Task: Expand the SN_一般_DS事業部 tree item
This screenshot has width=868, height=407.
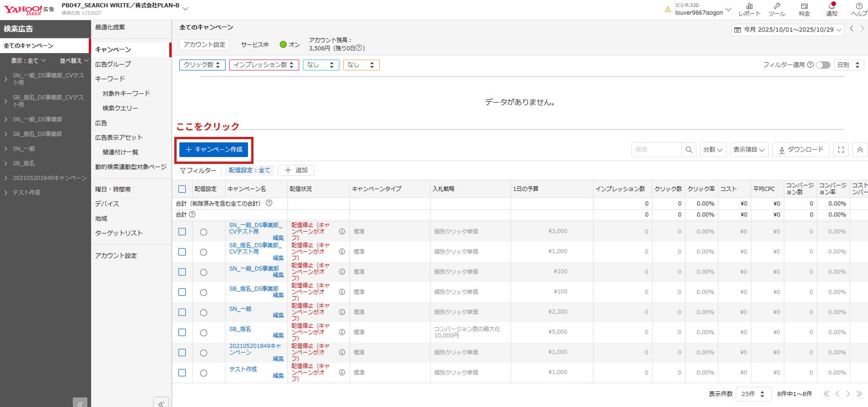Action: pos(5,119)
